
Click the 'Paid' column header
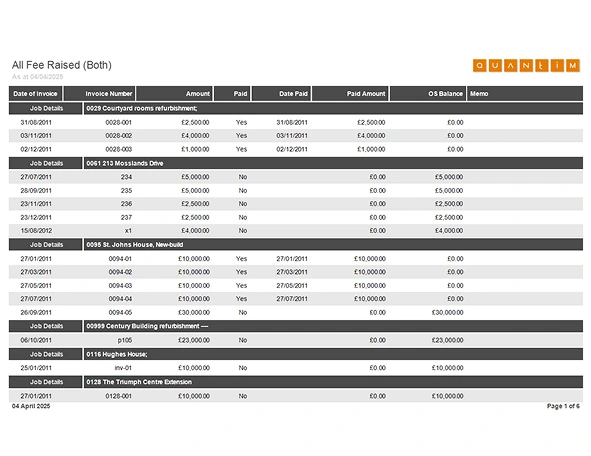(232, 93)
